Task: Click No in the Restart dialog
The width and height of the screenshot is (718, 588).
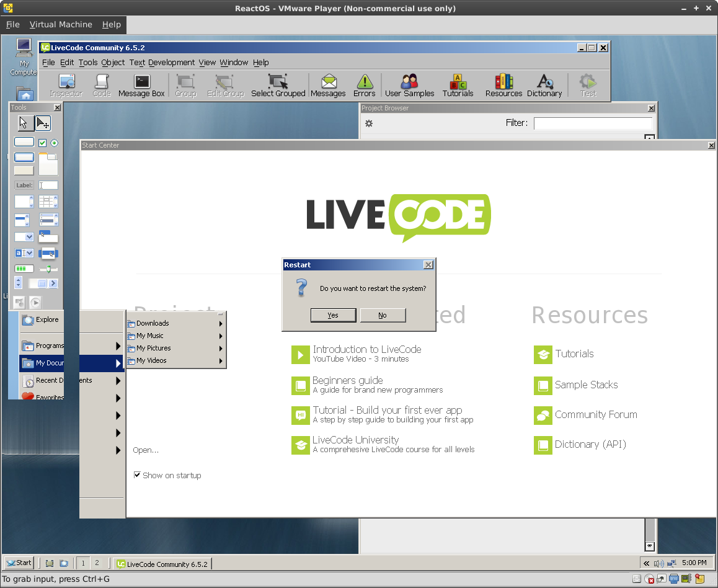Action: (383, 315)
